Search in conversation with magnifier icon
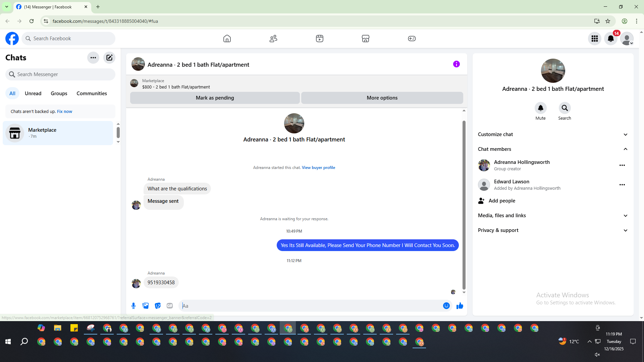Image resolution: width=644 pixels, height=362 pixels. [x=565, y=108]
